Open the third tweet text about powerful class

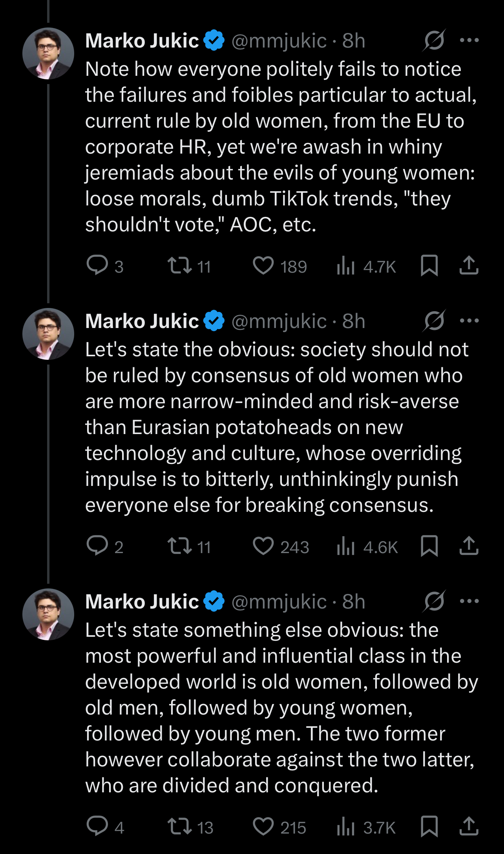pyautogui.click(x=281, y=707)
